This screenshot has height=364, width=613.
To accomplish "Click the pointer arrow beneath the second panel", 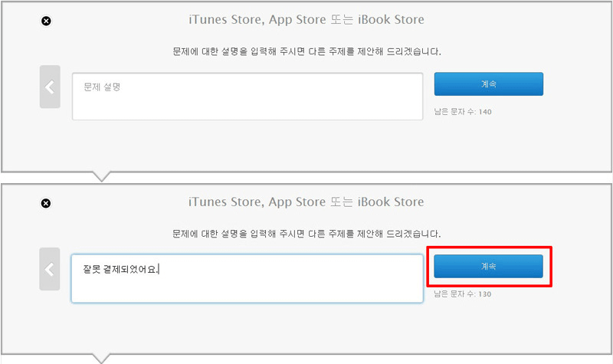I will pos(102,359).
